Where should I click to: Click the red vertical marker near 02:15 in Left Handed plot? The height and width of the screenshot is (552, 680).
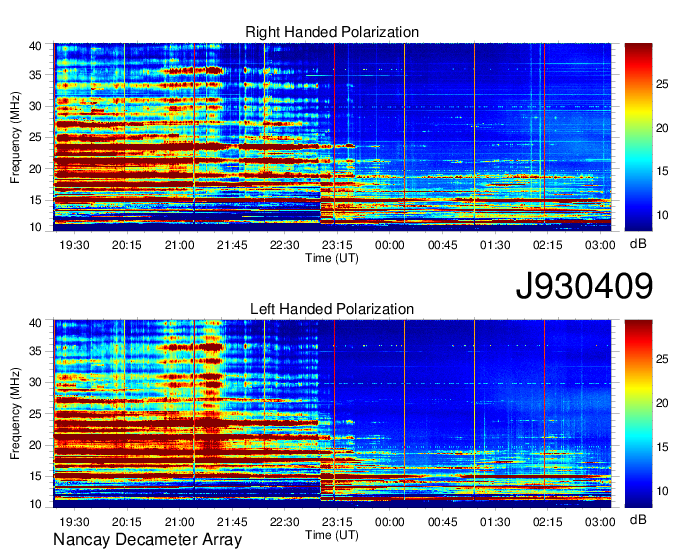point(544,411)
